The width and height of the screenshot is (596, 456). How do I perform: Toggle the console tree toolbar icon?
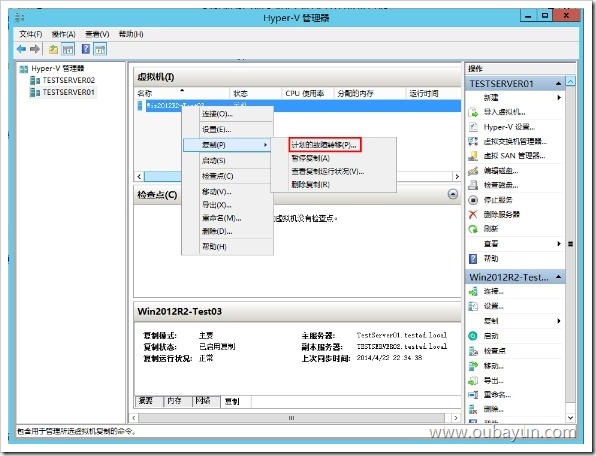point(68,49)
